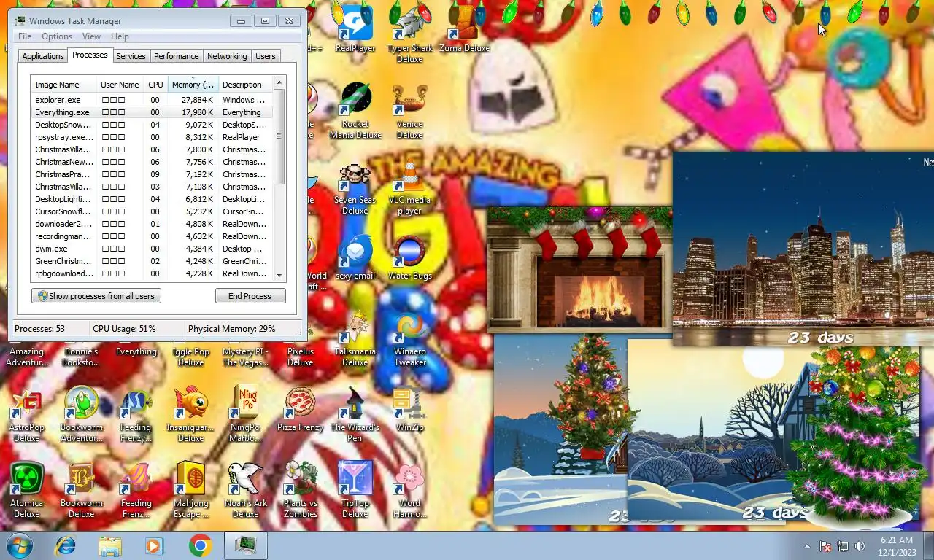Select the Rocket Mania Deluxe shortcut
Image resolution: width=934 pixels, height=560 pixels.
355,110
